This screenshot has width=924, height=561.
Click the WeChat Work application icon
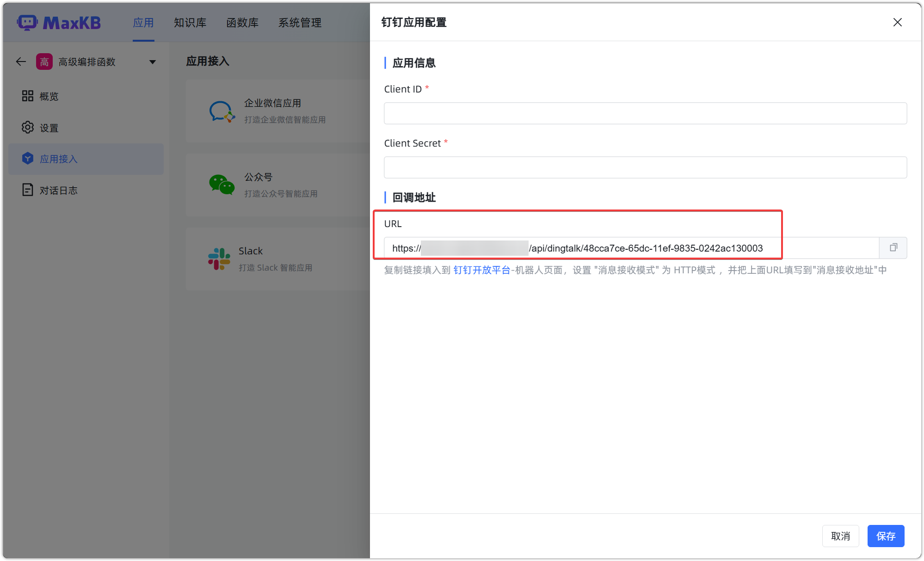click(222, 111)
